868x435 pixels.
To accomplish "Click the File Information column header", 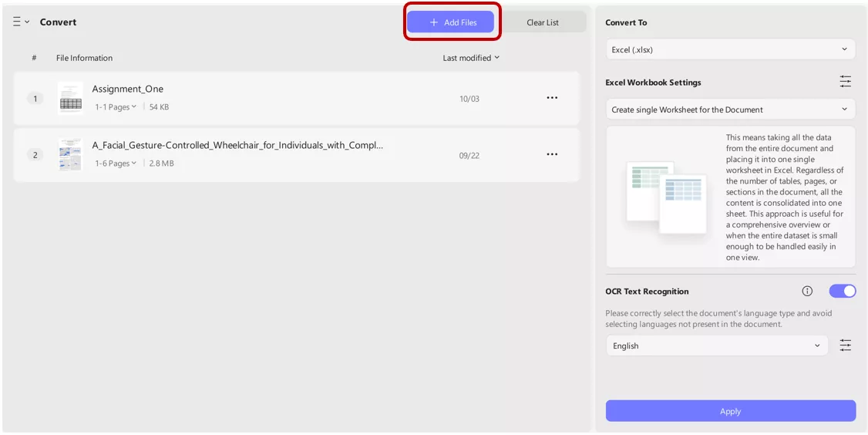I will click(x=84, y=58).
